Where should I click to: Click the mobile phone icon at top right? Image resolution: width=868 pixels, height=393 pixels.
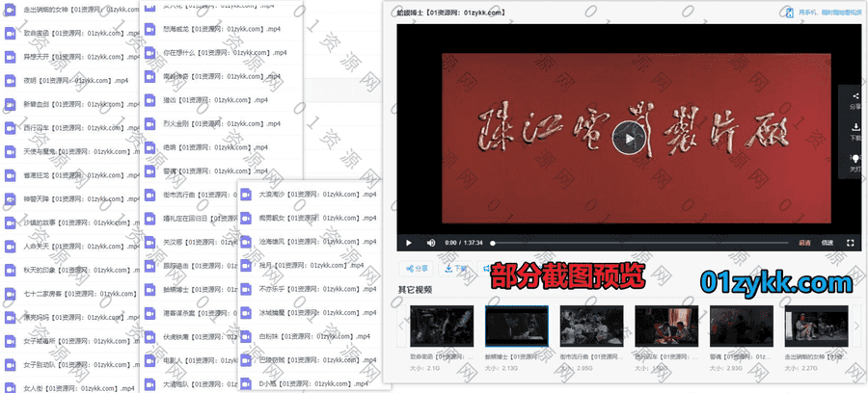click(791, 13)
